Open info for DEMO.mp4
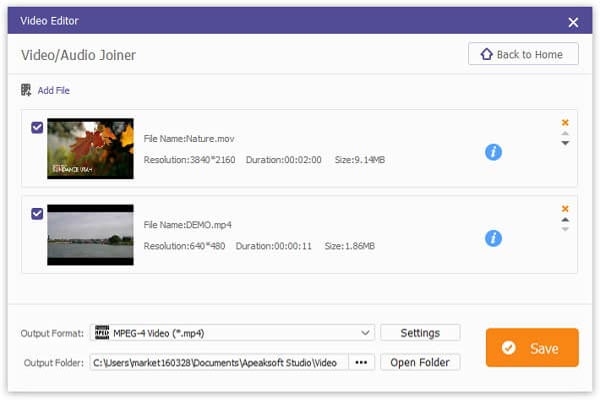Viewport: 600px width, 400px height. coord(493,238)
